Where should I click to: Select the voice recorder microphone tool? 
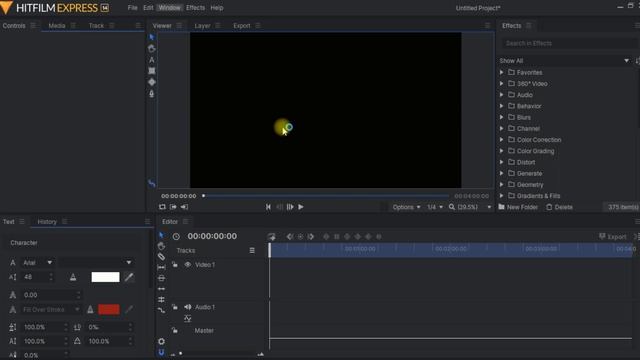tap(152, 93)
